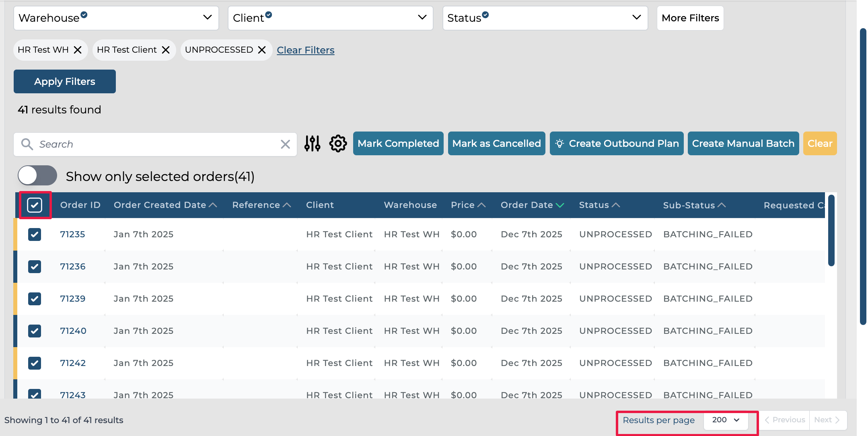Screen dimensions: 868x436
Task: Expand the Warehouse filter dropdown
Action: (x=116, y=18)
